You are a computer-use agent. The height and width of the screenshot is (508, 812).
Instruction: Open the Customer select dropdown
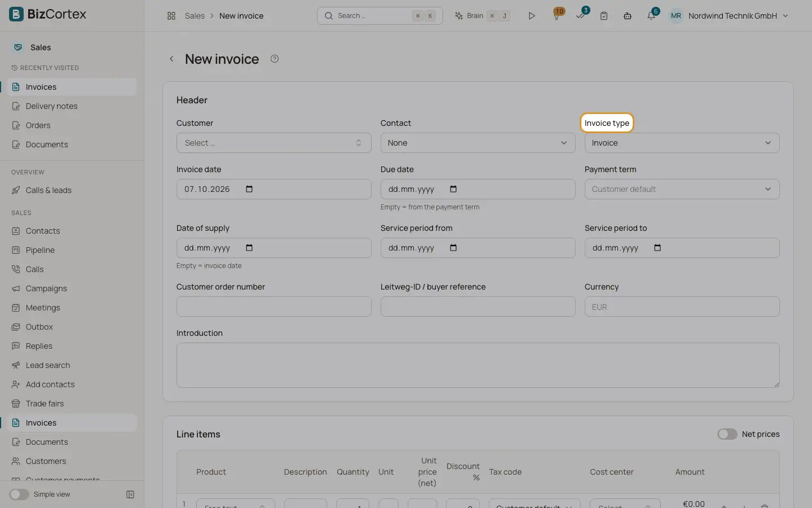pos(273,143)
